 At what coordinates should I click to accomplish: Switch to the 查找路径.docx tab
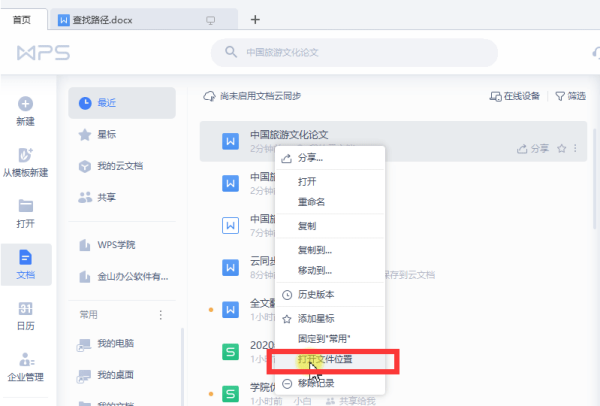(x=143, y=20)
